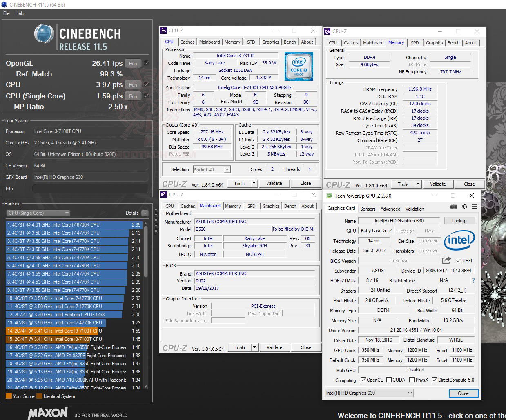Click Close button in the Mainboard tab CPU-Z window
Screen dimensions: 506x420
(306, 347)
